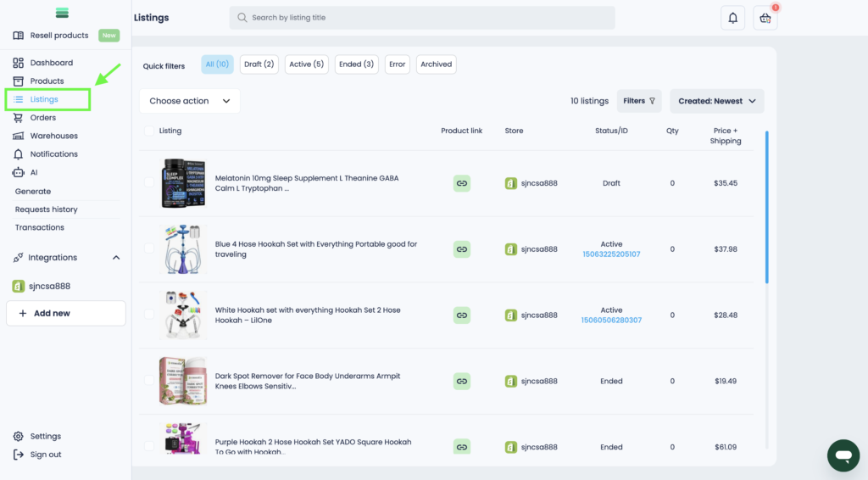Open the Created: Newest sort dropdown

click(716, 101)
